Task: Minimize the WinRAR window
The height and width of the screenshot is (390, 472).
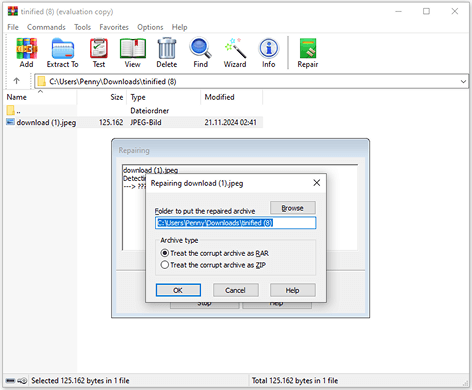Action: [x=398, y=11]
